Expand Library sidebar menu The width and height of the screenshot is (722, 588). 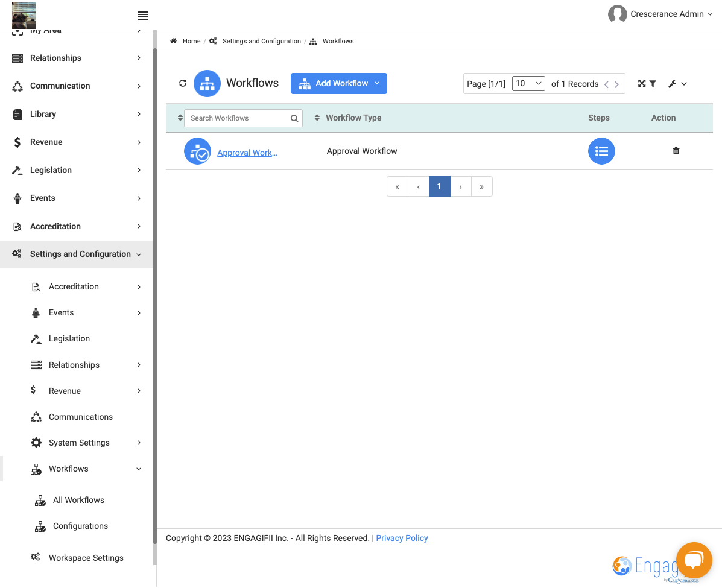[77, 114]
